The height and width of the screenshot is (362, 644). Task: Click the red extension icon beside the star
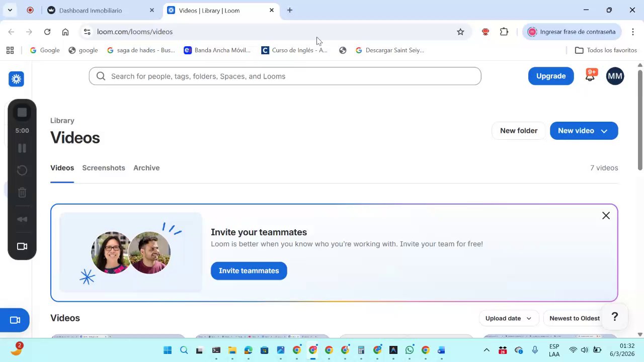486,32
